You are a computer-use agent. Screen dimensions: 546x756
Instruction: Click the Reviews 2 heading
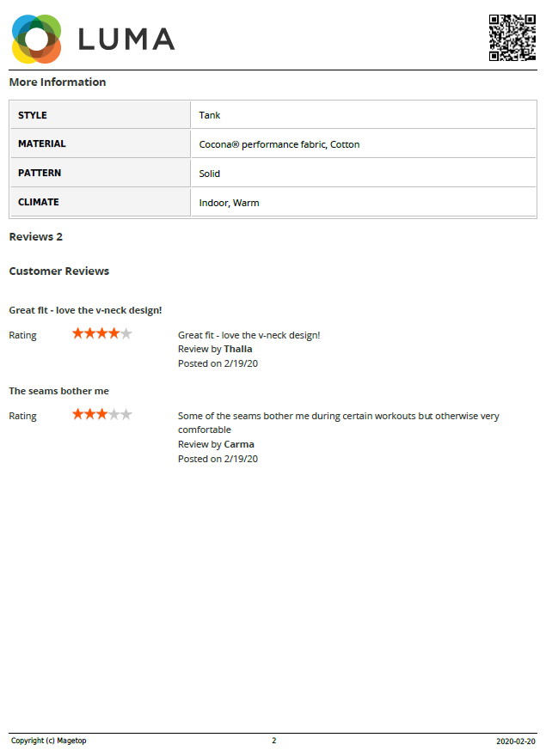pyautogui.click(x=35, y=236)
